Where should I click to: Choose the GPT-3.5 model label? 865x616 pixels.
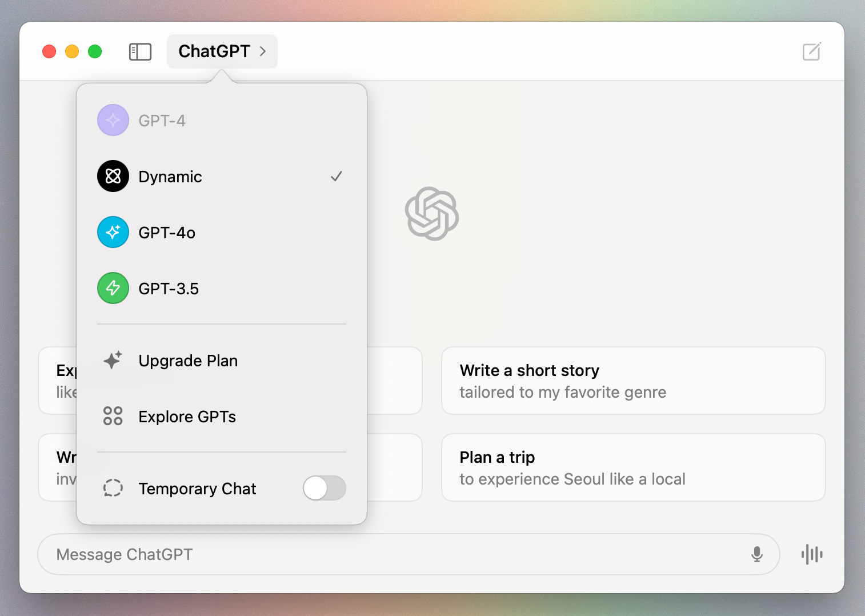[169, 289]
